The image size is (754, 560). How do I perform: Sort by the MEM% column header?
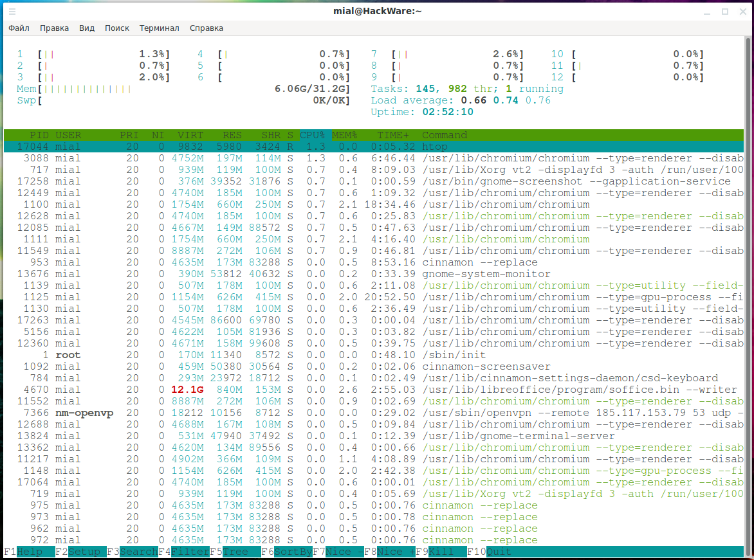(344, 135)
